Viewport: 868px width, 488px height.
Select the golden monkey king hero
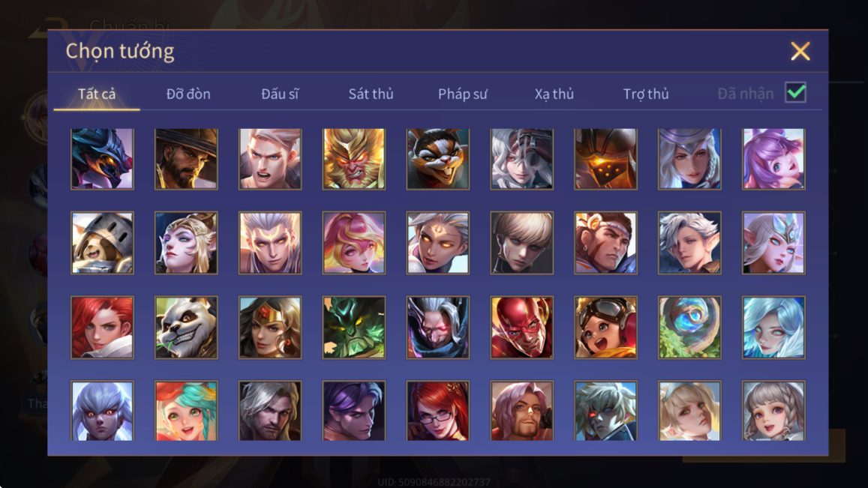(x=354, y=159)
